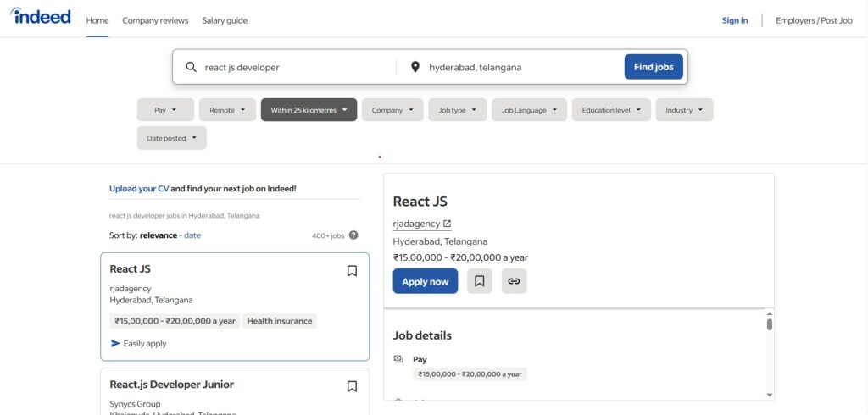The height and width of the screenshot is (415, 868).
Task: Click external link icon beside rjadagency
Action: [448, 224]
